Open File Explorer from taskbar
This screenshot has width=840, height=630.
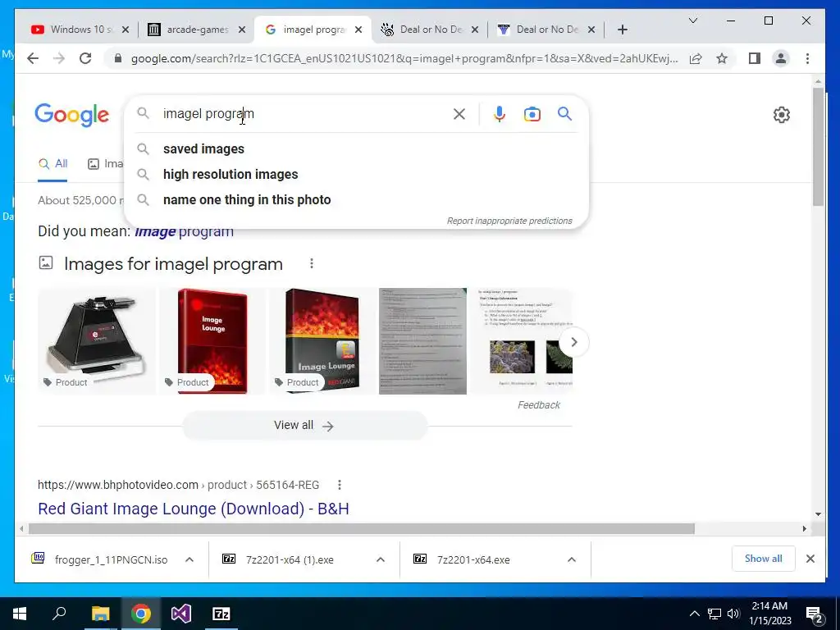tap(100, 614)
